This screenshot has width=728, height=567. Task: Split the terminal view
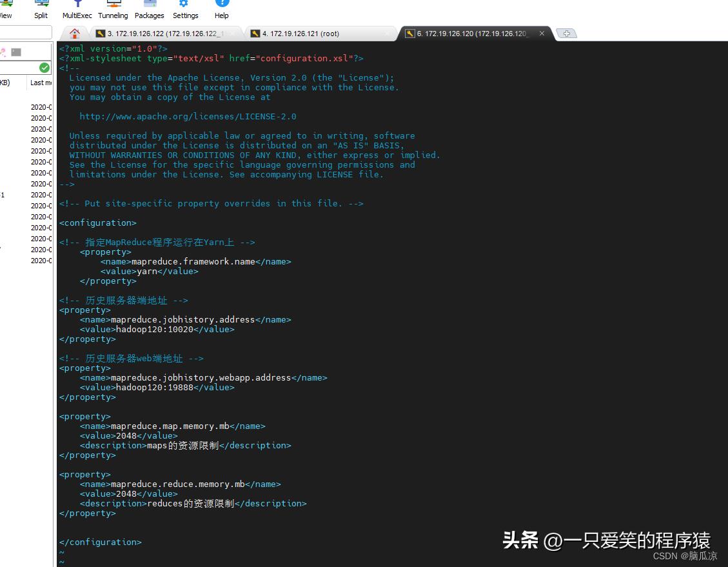41,9
